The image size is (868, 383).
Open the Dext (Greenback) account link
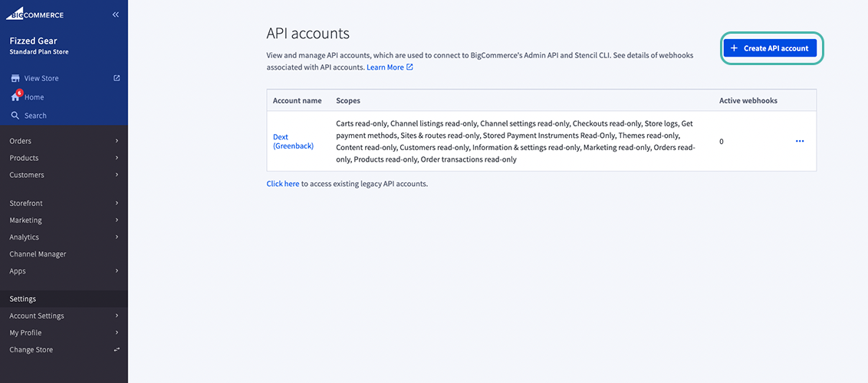(x=293, y=141)
